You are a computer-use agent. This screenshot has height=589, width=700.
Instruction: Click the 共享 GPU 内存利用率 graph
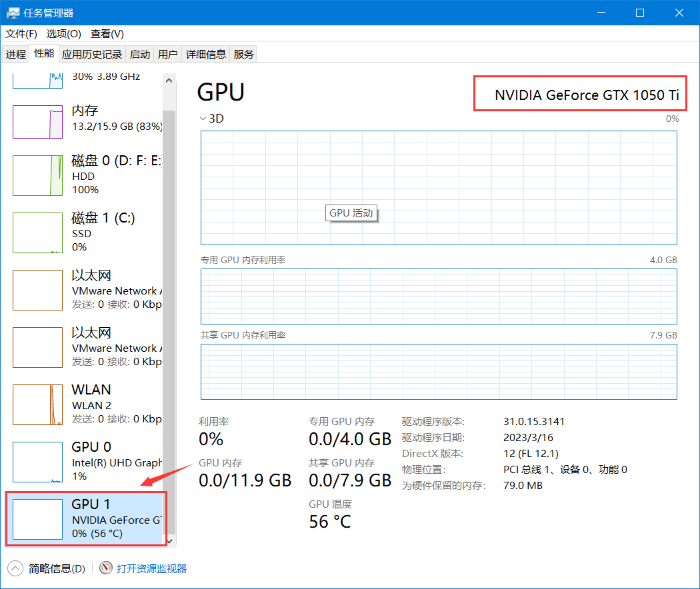coord(439,372)
